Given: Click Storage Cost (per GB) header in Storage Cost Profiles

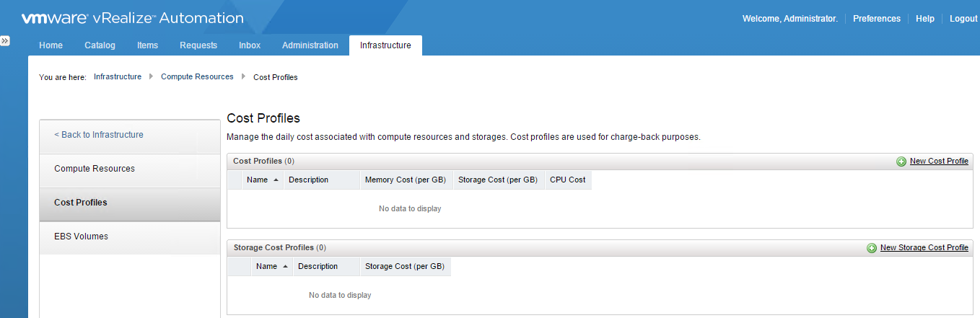Looking at the screenshot, I should (x=406, y=267).
